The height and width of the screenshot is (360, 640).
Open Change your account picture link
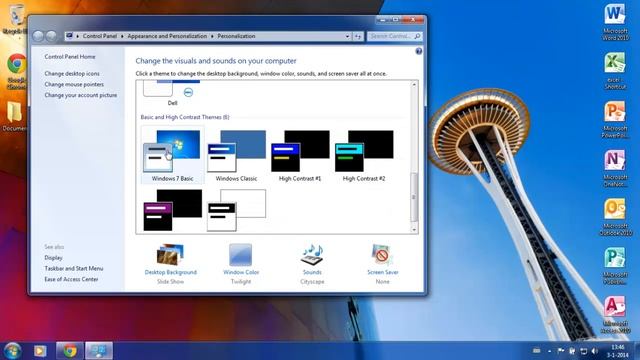80,95
